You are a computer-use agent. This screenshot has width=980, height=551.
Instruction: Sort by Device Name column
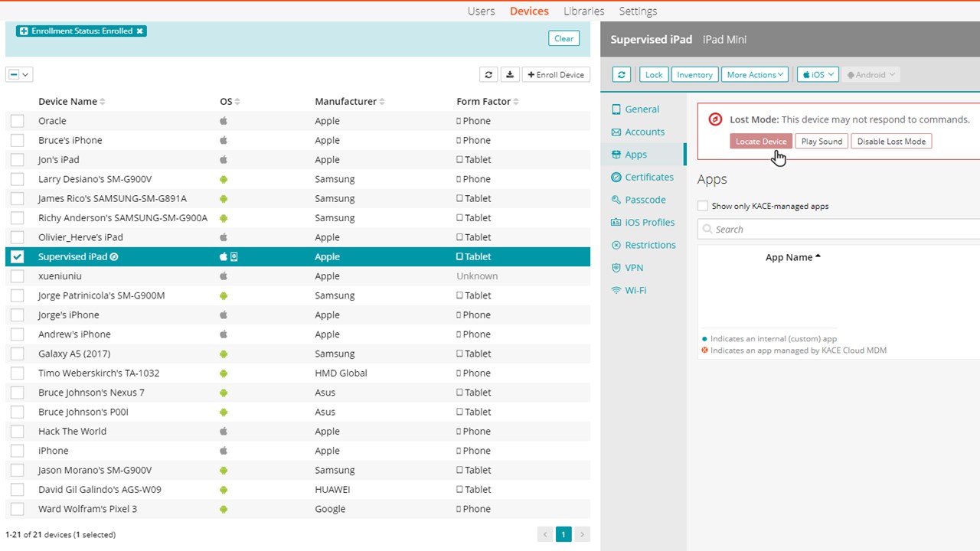72,102
